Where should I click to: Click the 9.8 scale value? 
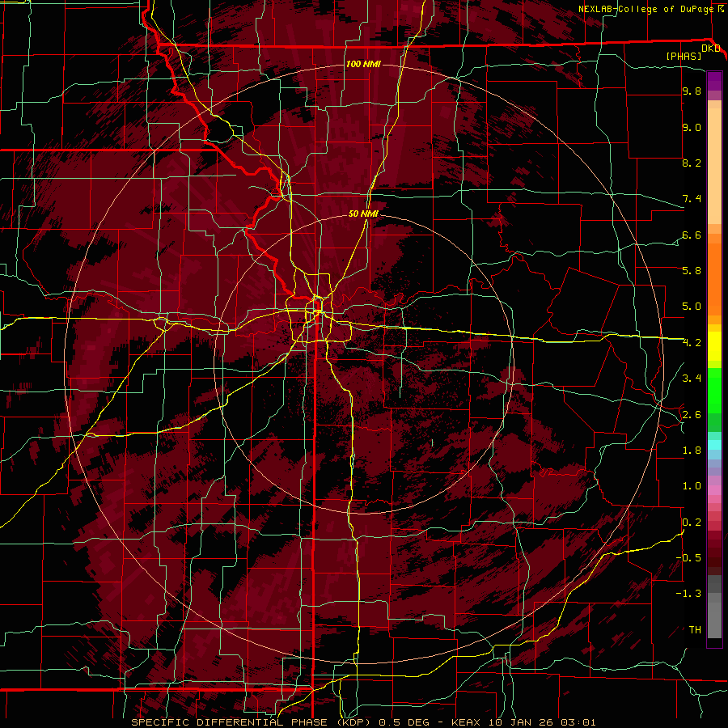692,91
